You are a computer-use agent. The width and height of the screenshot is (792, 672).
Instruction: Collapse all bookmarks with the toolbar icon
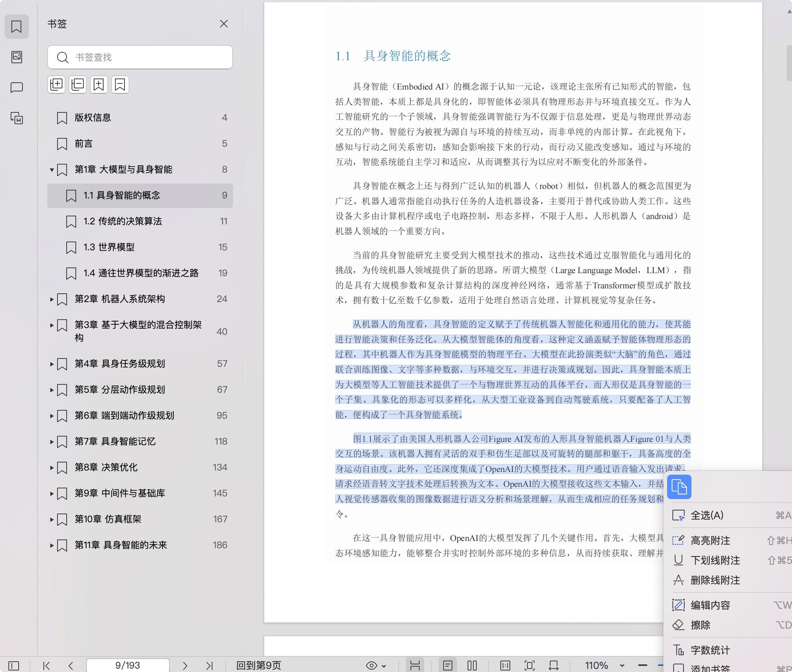[x=78, y=85]
